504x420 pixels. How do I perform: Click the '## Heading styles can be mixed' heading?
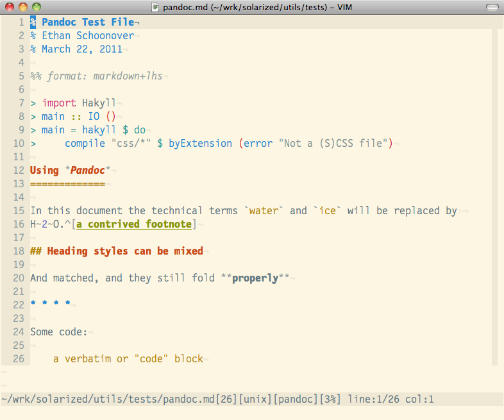pyautogui.click(x=116, y=251)
